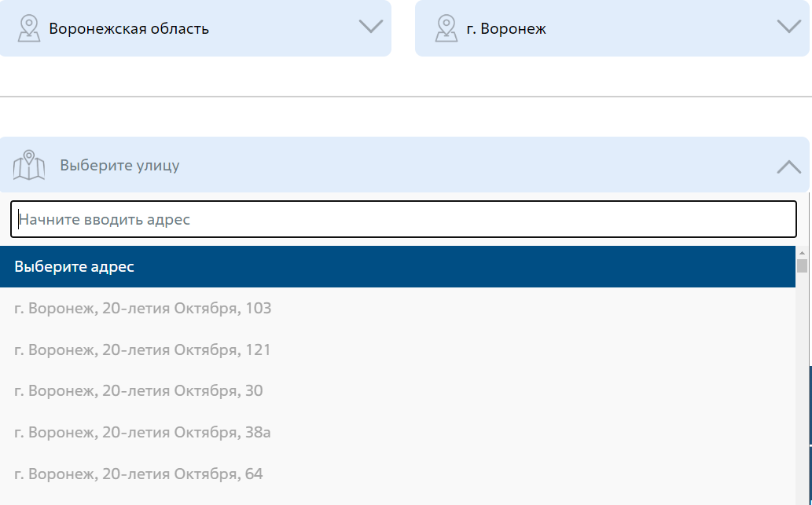The width and height of the screenshot is (812, 505).
Task: Open the г. Воронеж city dropdown chevron
Action: click(789, 27)
